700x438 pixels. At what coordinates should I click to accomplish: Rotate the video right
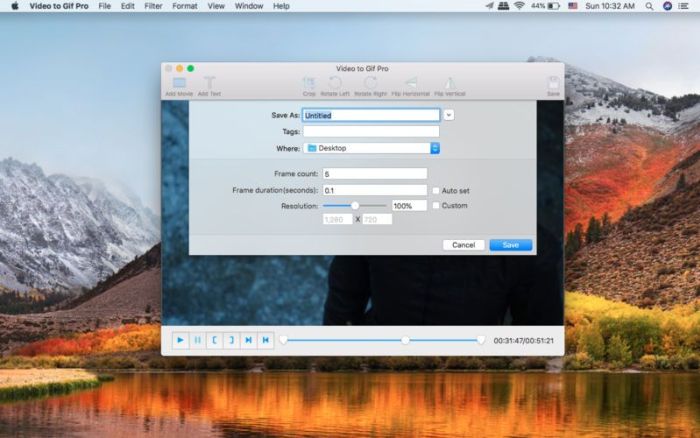[x=370, y=84]
